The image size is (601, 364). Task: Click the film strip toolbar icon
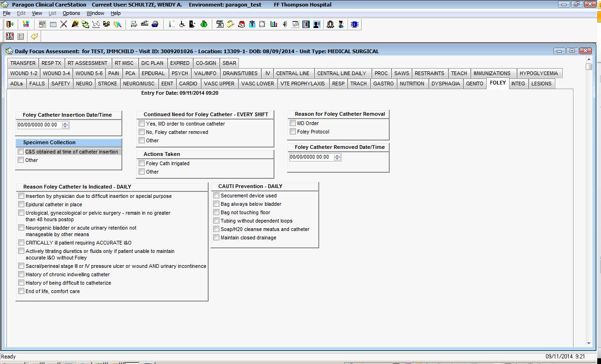tap(306, 24)
